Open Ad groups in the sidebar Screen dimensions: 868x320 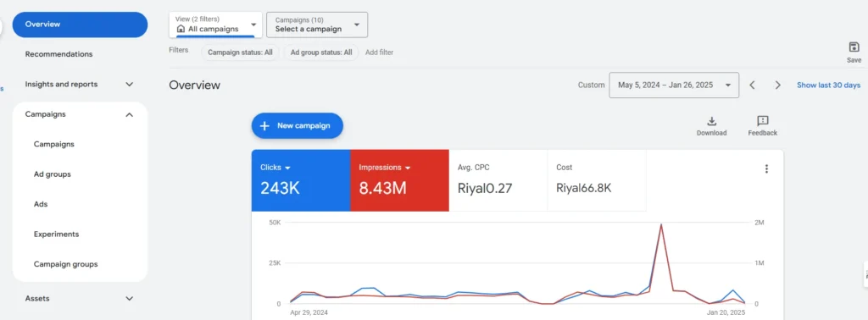point(52,174)
